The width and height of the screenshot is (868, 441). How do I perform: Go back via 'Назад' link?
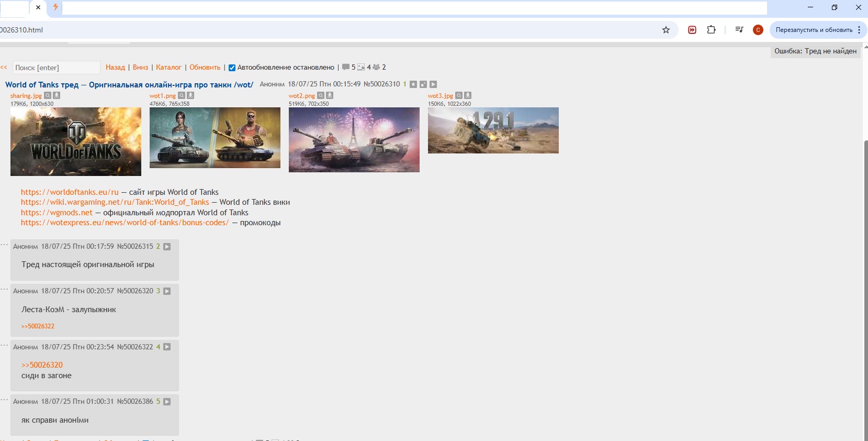pos(115,68)
